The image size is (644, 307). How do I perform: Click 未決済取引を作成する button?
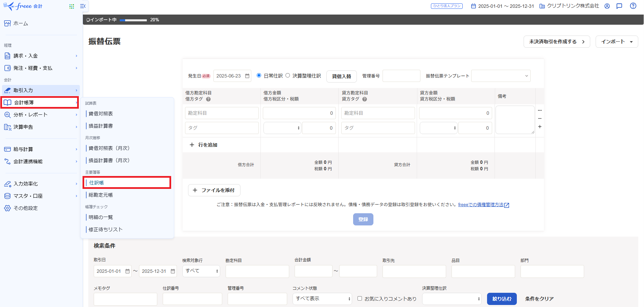pyautogui.click(x=557, y=42)
